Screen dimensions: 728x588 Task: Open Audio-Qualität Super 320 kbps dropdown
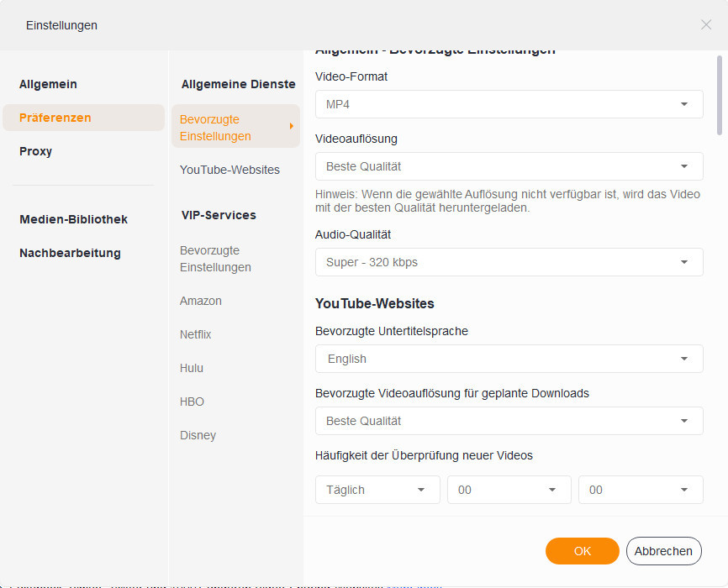click(509, 262)
